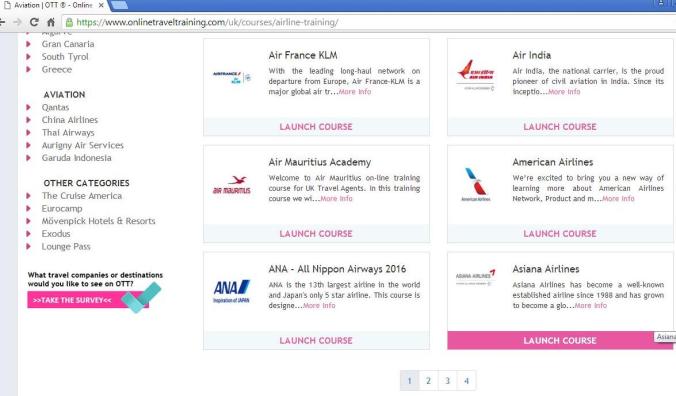Launch the Air India course
This screenshot has height=396, width=676.
pos(560,127)
